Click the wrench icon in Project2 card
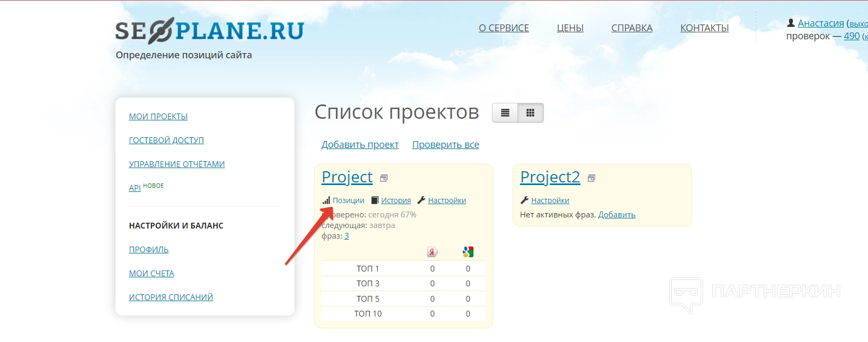 point(524,200)
